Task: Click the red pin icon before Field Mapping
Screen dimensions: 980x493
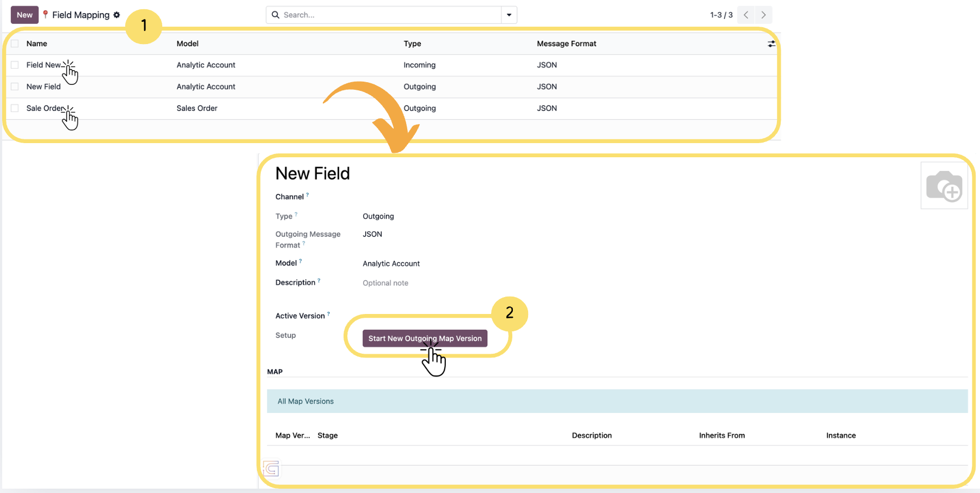Action: pos(45,15)
